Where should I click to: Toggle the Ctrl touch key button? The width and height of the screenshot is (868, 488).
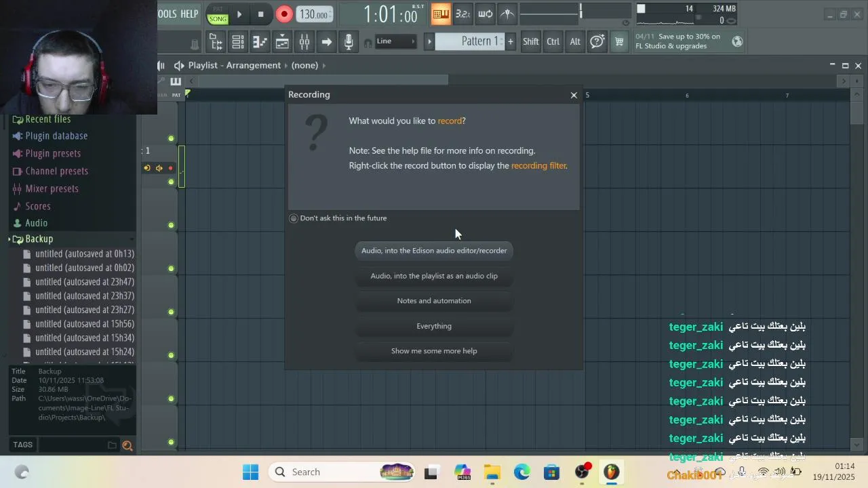(x=553, y=42)
